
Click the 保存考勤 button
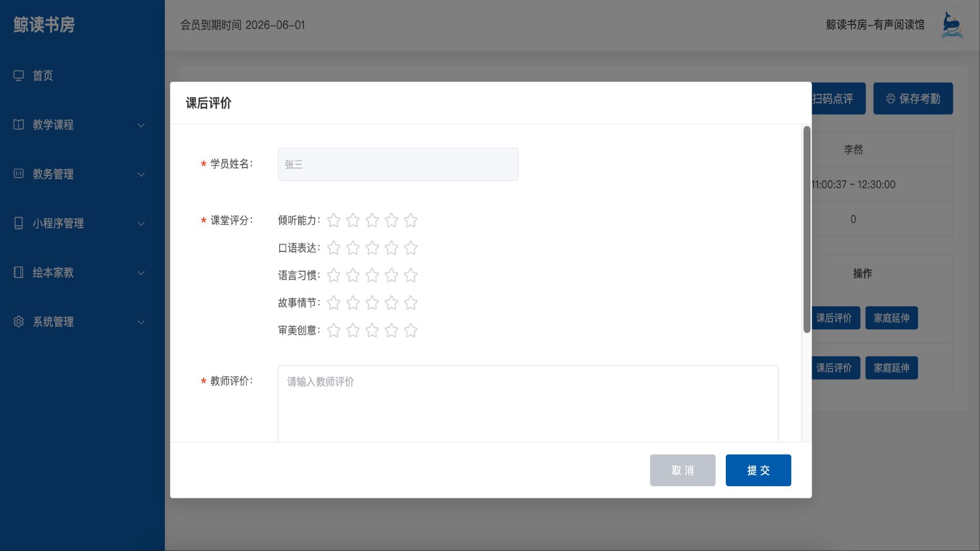point(913,98)
